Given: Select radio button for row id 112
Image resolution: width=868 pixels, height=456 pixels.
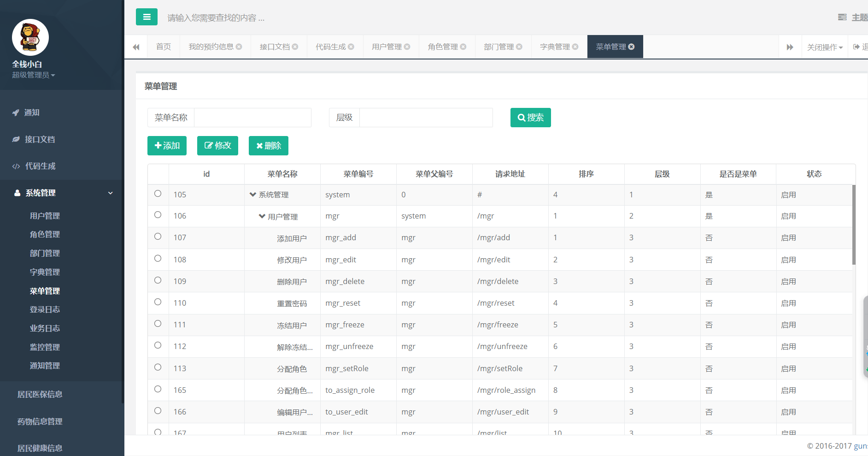Looking at the screenshot, I should coord(158,345).
